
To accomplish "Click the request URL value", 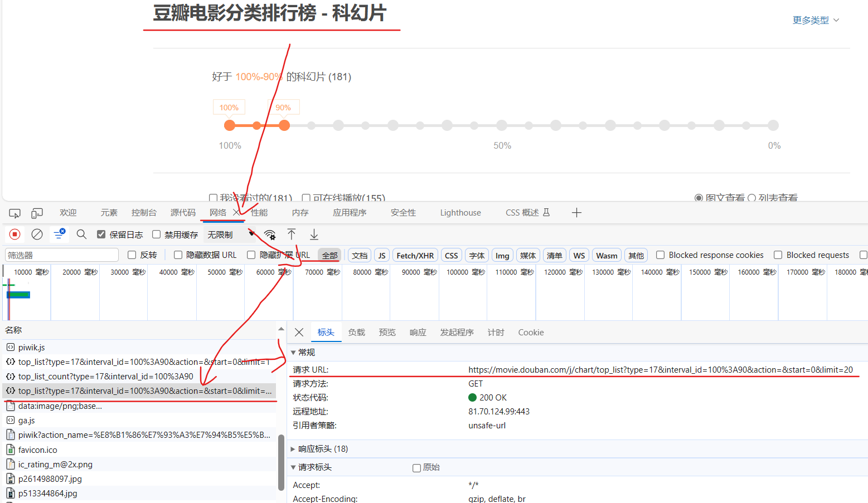I will (661, 370).
